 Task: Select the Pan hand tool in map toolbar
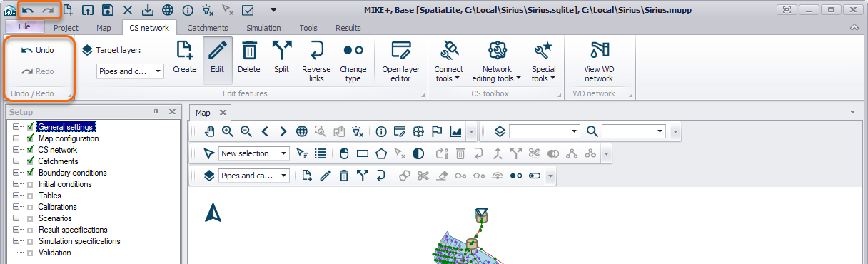209,131
